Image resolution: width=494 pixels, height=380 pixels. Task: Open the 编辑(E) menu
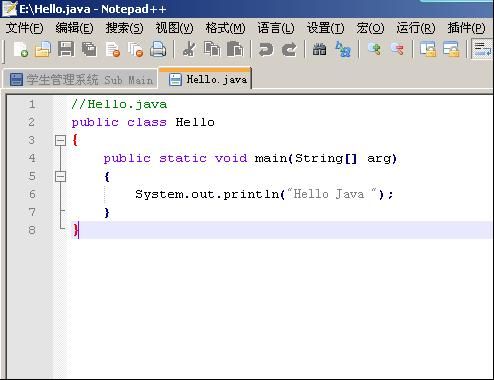point(74,28)
